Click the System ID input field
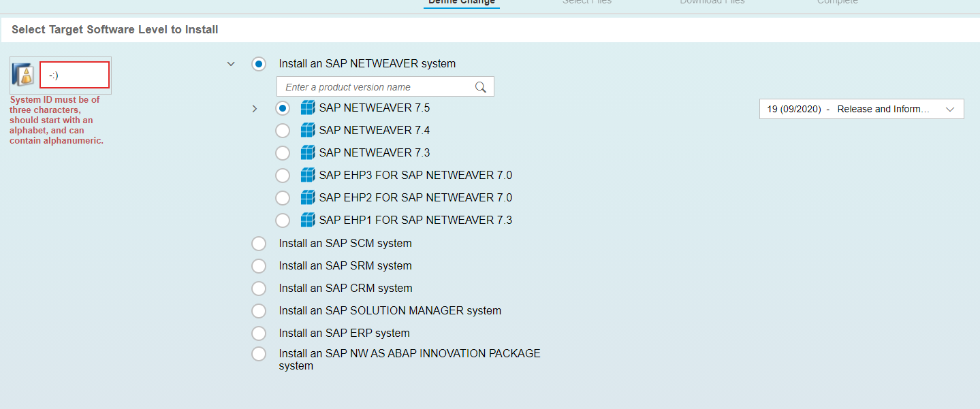Viewport: 980px width, 409px height. tap(74, 75)
